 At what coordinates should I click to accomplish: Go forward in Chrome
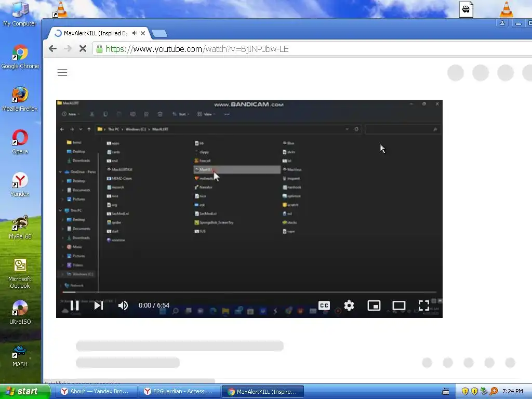68,48
